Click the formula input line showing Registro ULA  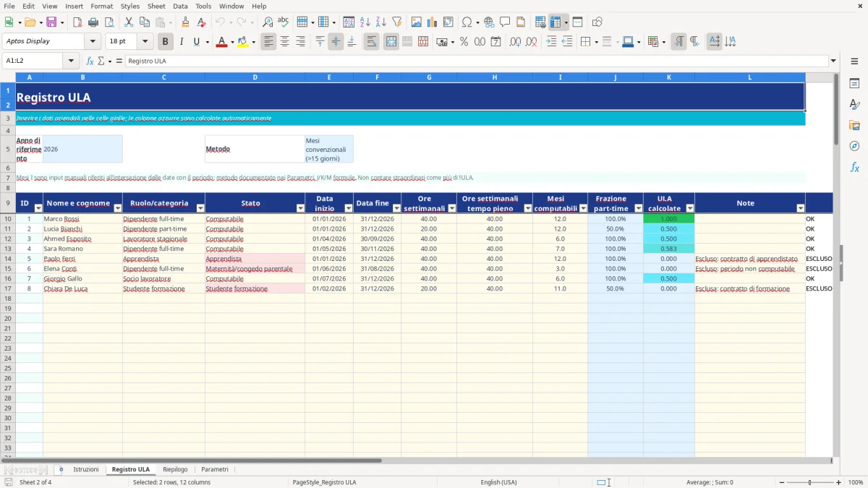click(x=477, y=61)
